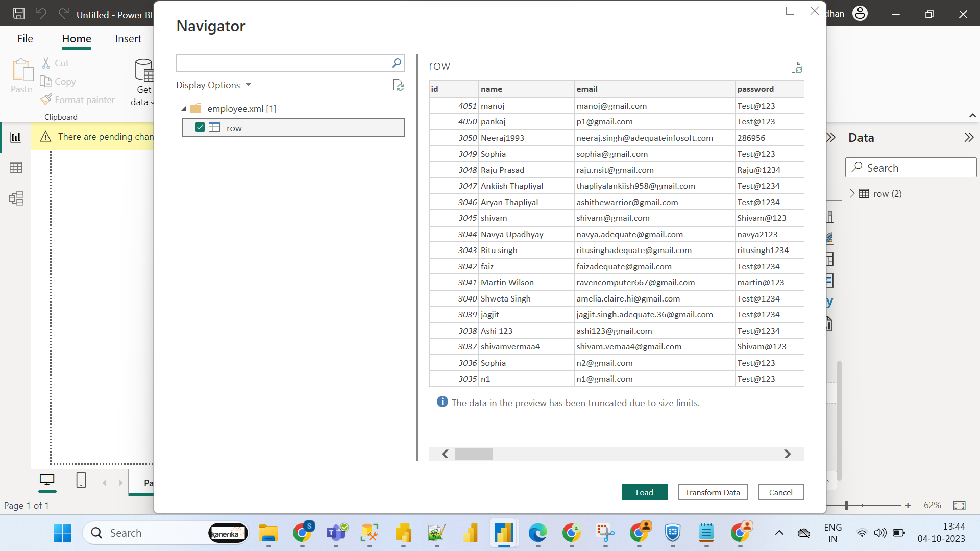The height and width of the screenshot is (551, 980).
Task: Uncheck the row table checkbox
Action: 200,128
